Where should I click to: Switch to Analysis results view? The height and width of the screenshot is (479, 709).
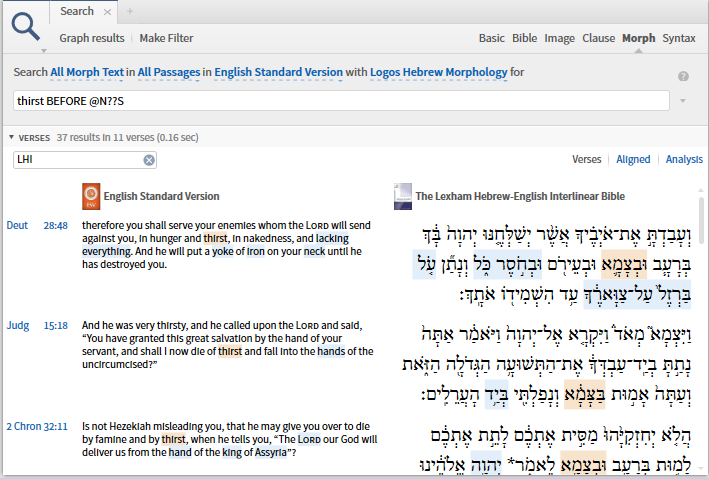[x=684, y=160]
